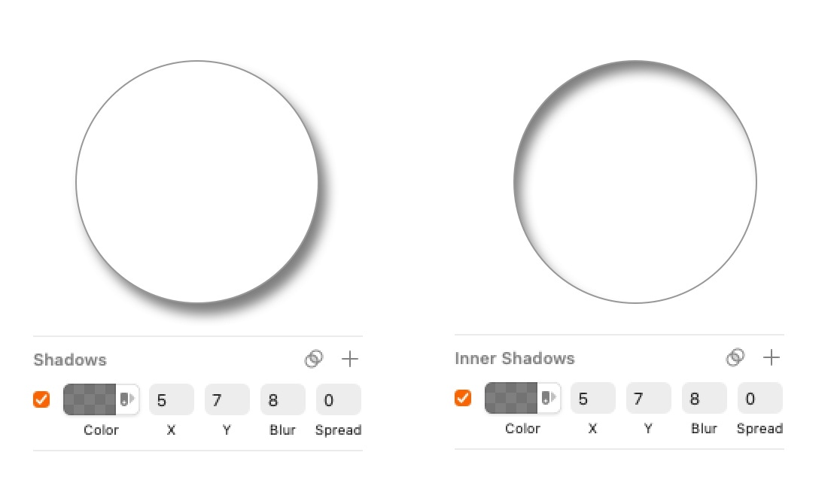Add a new inner shadow with the plus icon
The height and width of the screenshot is (504, 837).
click(772, 357)
